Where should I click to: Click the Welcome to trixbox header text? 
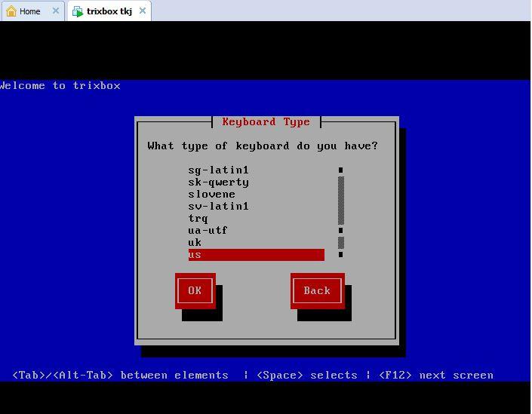click(x=60, y=85)
